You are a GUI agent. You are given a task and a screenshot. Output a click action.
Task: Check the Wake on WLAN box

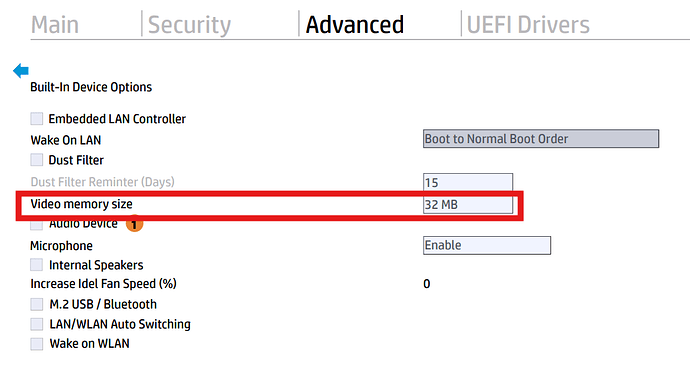click(37, 344)
